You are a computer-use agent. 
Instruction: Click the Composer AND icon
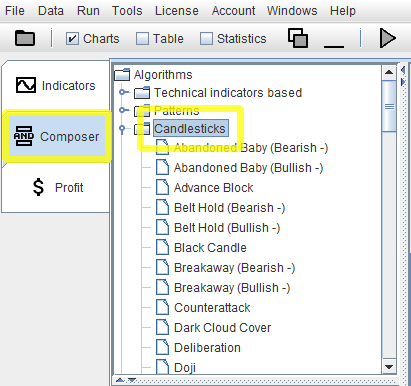pos(23,136)
